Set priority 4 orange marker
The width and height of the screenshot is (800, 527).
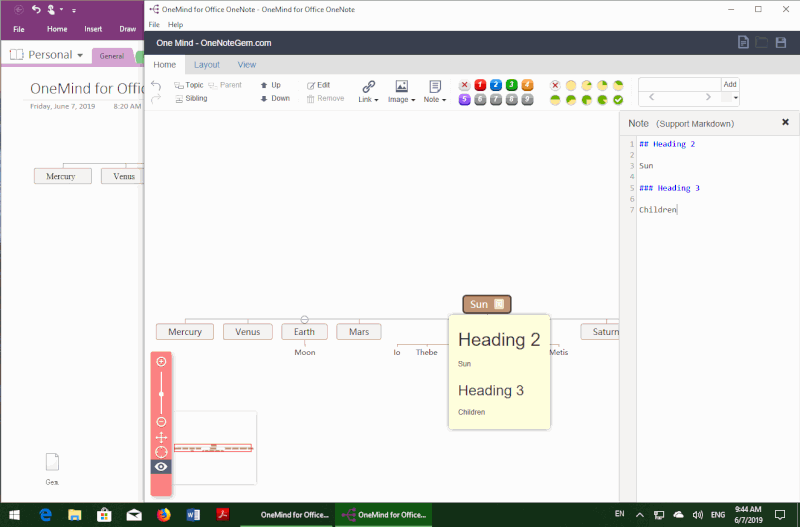[x=528, y=85]
